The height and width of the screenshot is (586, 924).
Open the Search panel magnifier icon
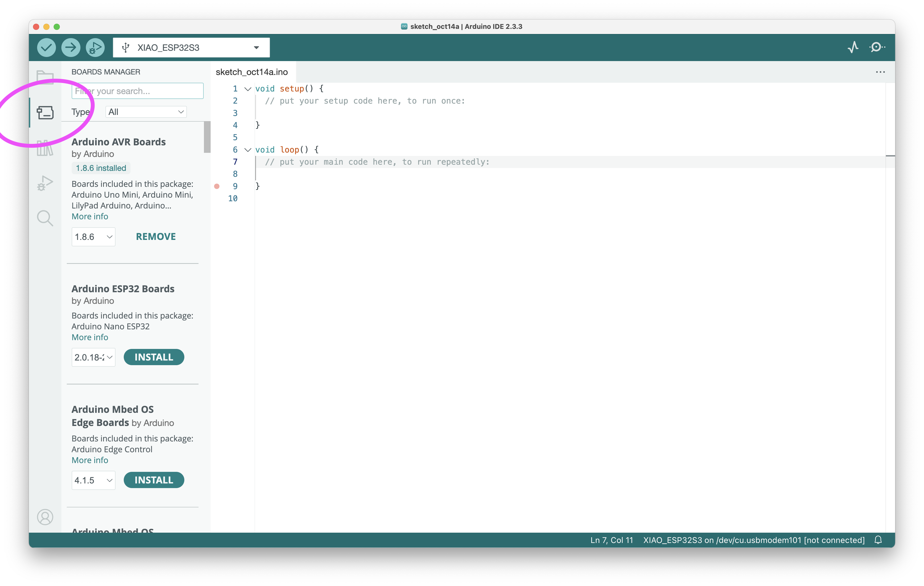click(x=45, y=218)
